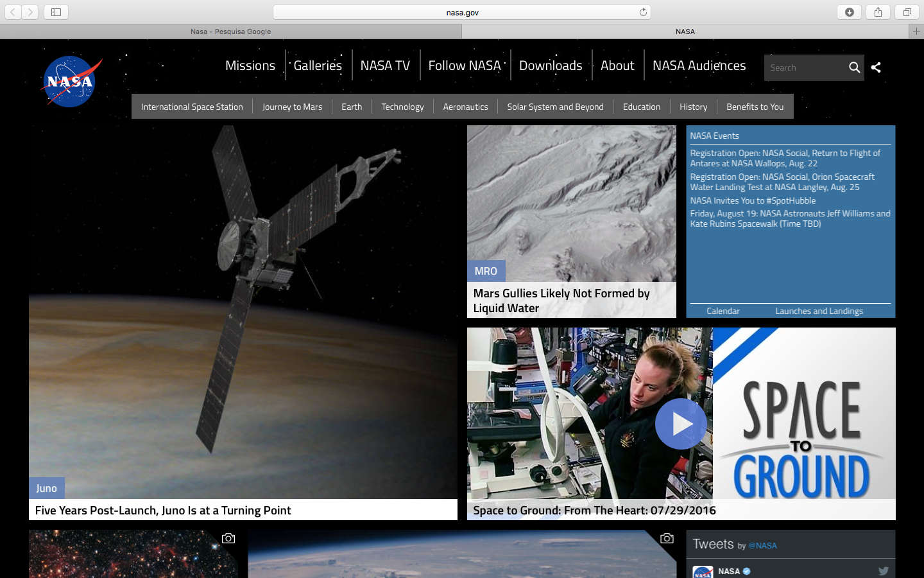The height and width of the screenshot is (578, 924).
Task: Click camera icon on the Earth image
Action: point(667,538)
